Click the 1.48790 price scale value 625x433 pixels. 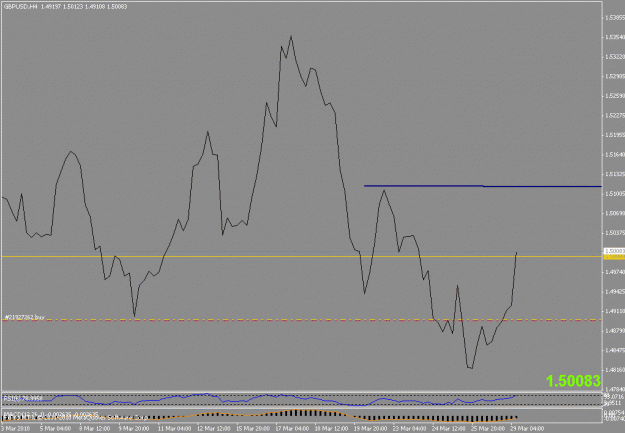(x=615, y=331)
